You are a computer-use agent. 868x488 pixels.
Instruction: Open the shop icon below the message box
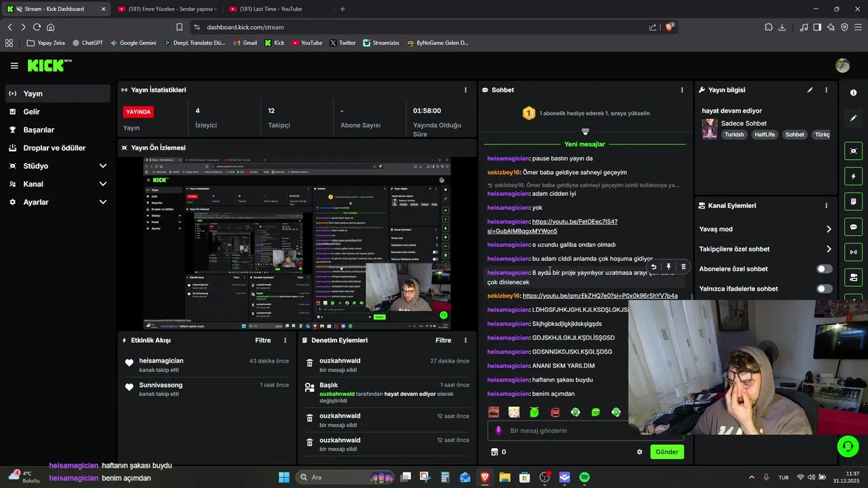tap(494, 452)
